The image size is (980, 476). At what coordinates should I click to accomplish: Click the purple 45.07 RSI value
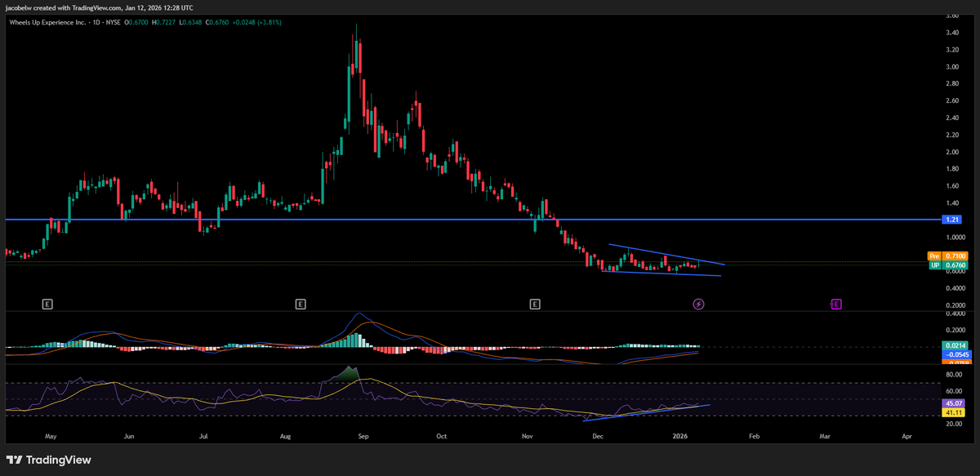point(952,403)
